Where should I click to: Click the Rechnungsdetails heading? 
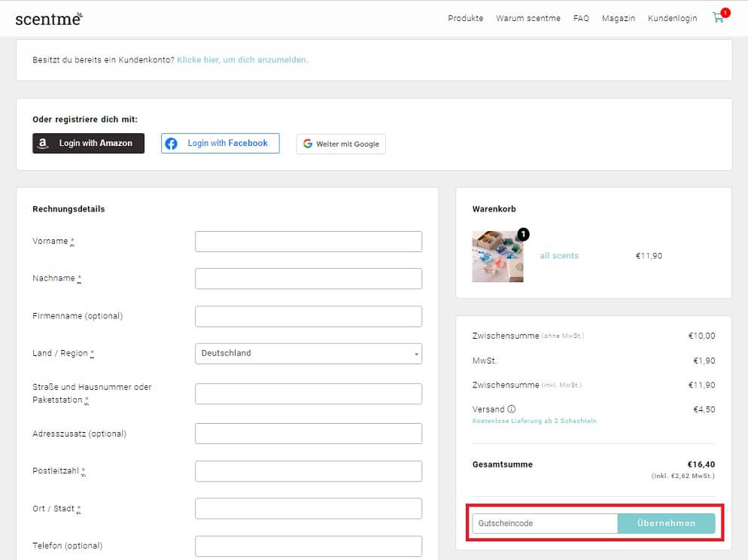[68, 209]
